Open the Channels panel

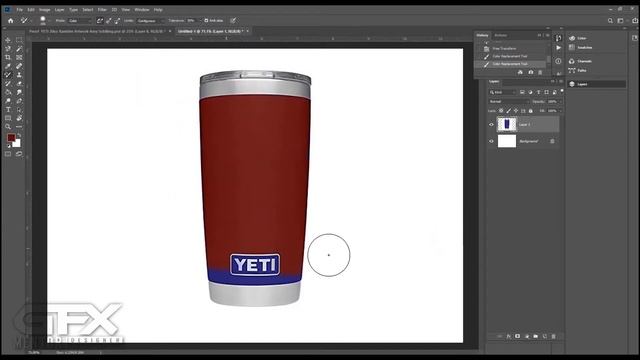[584, 61]
